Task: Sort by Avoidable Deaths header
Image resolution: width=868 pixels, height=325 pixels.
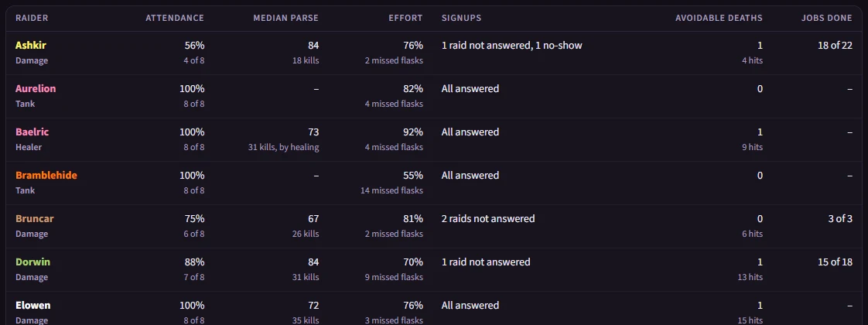Action: click(719, 19)
